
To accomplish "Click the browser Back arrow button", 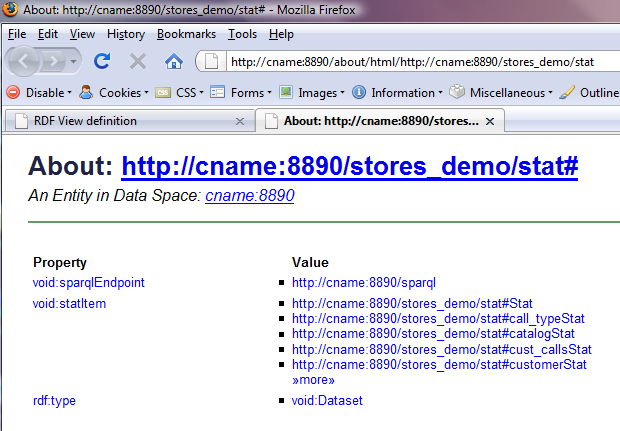I will click(x=27, y=61).
